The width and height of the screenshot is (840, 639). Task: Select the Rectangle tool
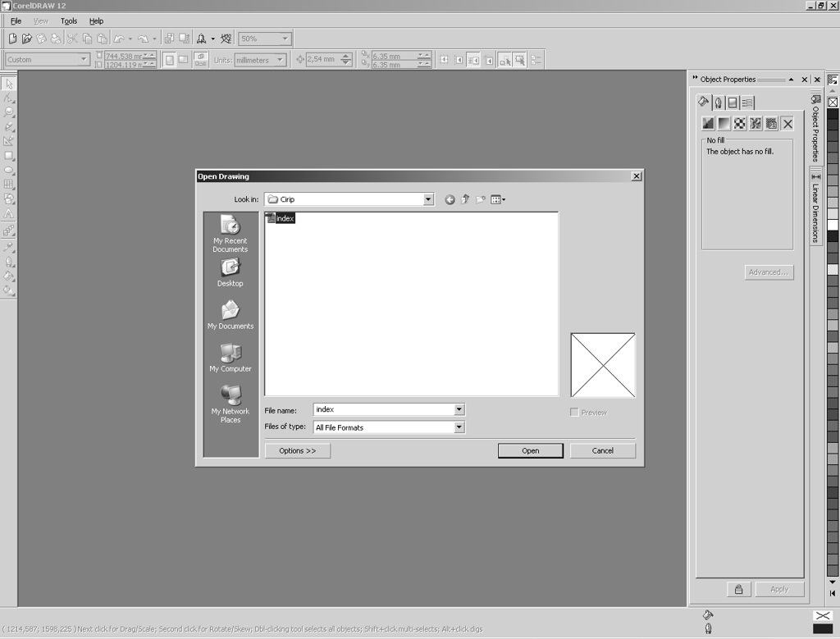pyautogui.click(x=8, y=156)
